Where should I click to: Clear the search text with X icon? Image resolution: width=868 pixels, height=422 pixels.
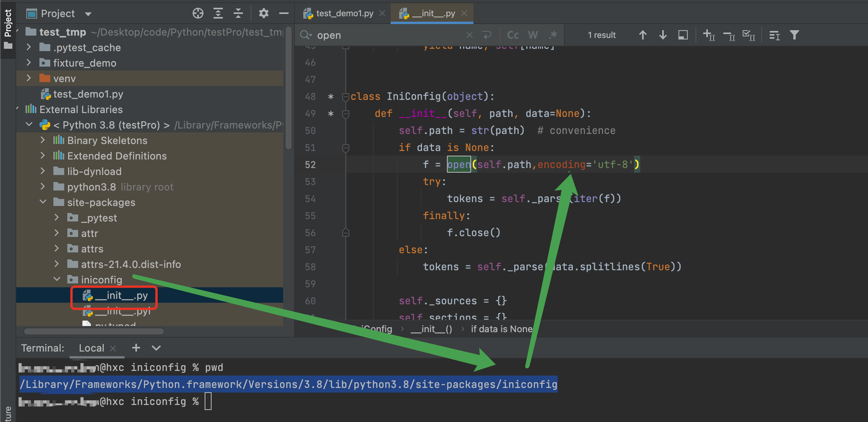470,35
